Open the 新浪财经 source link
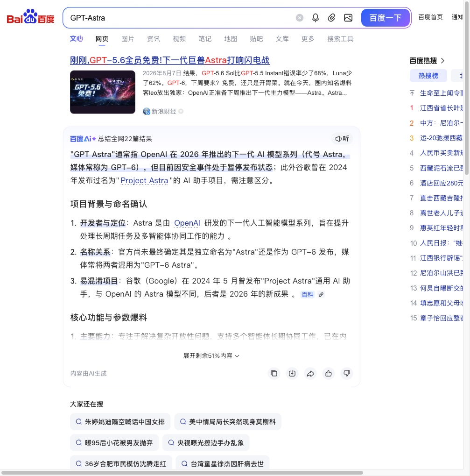 coord(163,112)
